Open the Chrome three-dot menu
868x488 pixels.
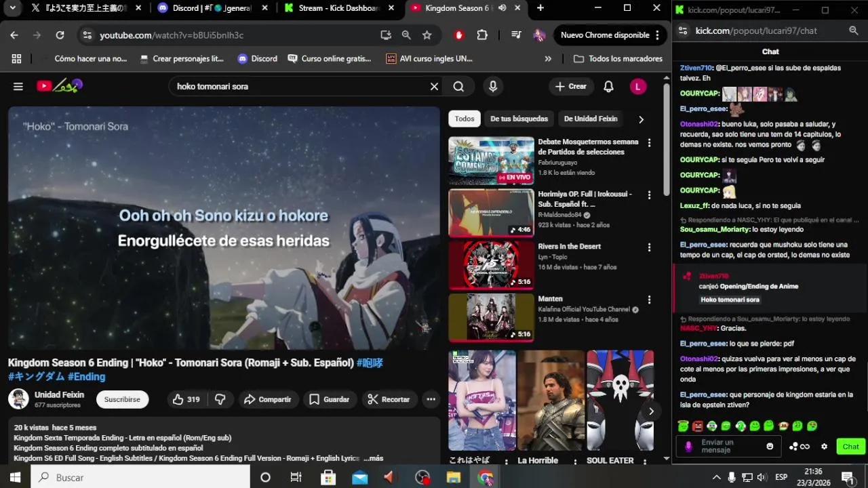point(656,35)
